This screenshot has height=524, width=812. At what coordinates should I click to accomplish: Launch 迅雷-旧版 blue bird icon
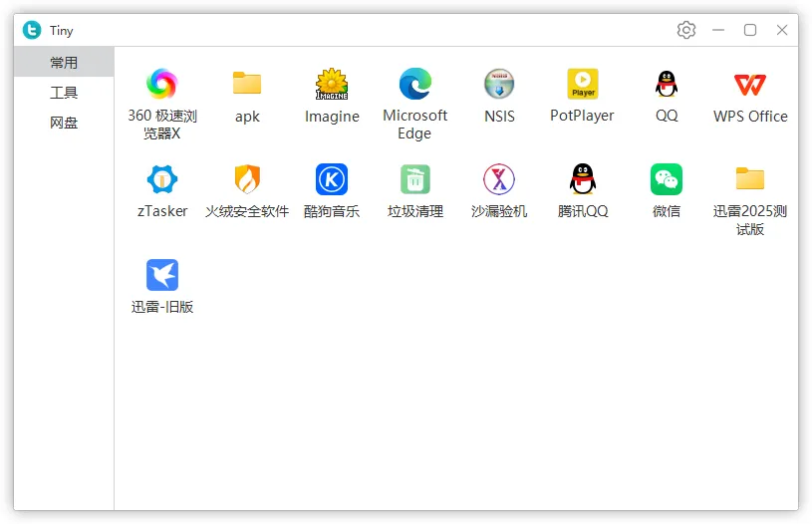tap(162, 275)
